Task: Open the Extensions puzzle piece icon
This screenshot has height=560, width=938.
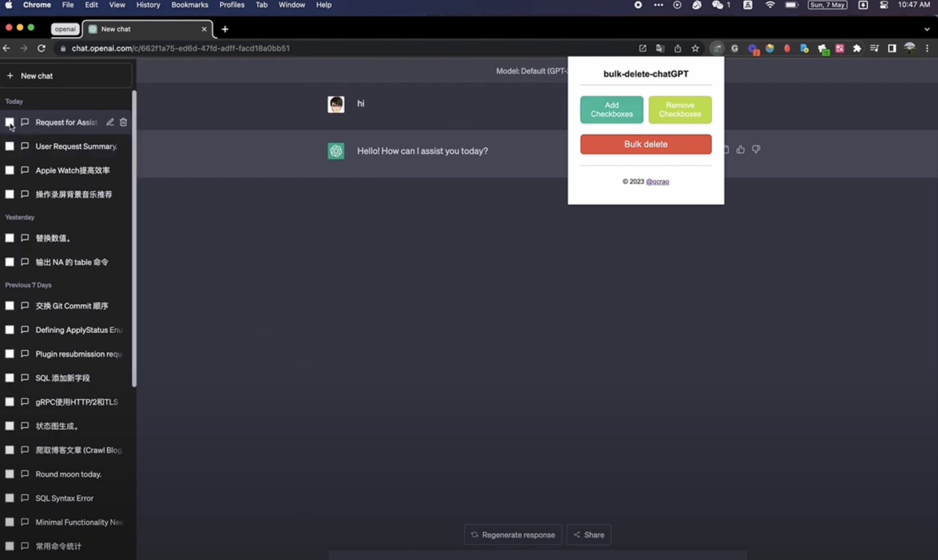Action: (857, 49)
